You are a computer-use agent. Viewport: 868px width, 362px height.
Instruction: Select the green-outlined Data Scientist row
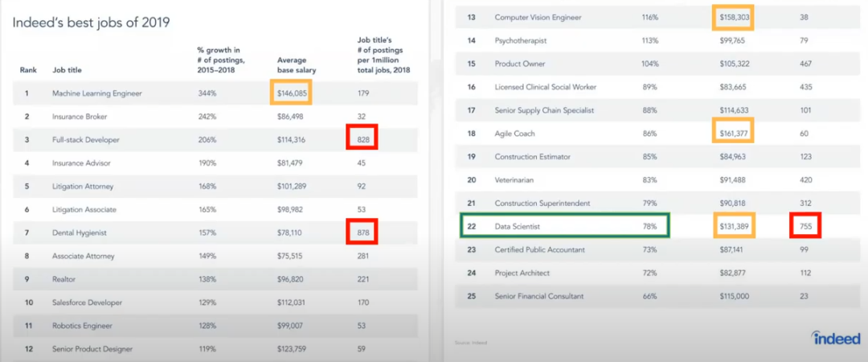coord(564,227)
